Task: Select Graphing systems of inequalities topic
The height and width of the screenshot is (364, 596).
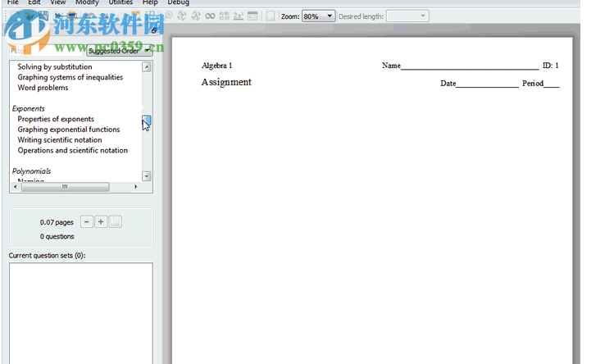Action: (x=71, y=77)
